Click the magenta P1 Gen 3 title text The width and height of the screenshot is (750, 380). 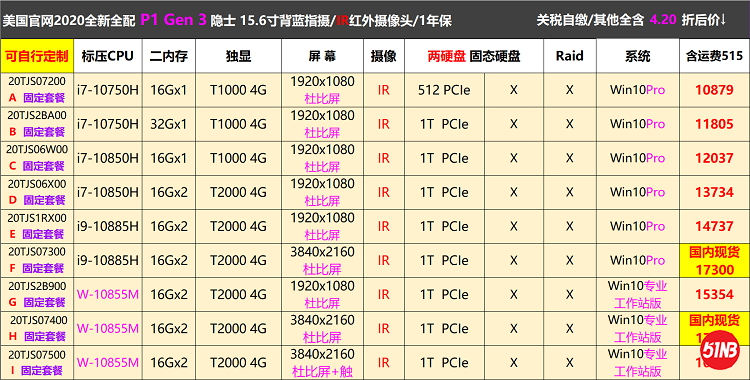point(173,20)
